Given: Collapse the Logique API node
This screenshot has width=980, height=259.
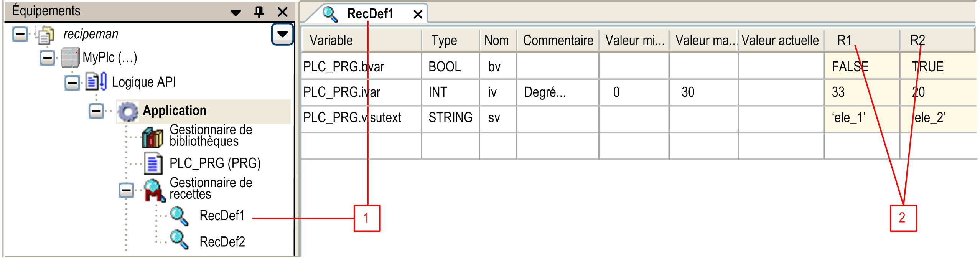Looking at the screenshot, I should pyautogui.click(x=72, y=82).
